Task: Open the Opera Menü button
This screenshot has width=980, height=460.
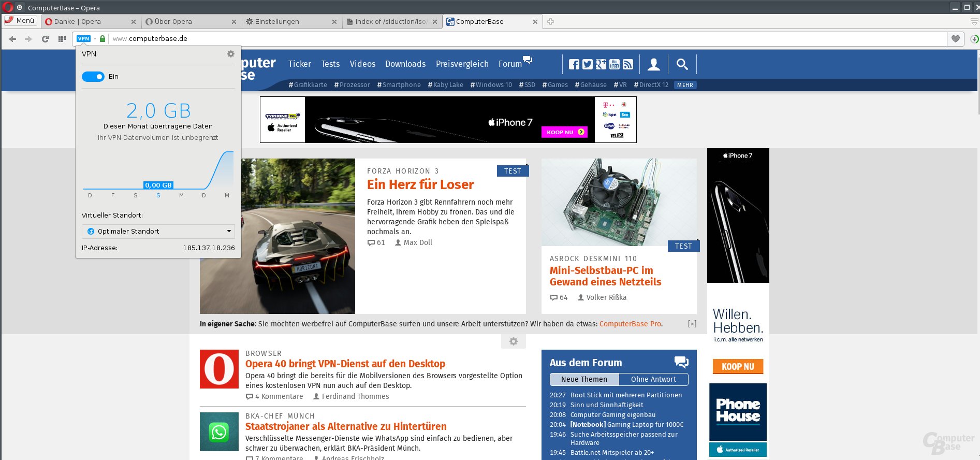Action: point(20,21)
